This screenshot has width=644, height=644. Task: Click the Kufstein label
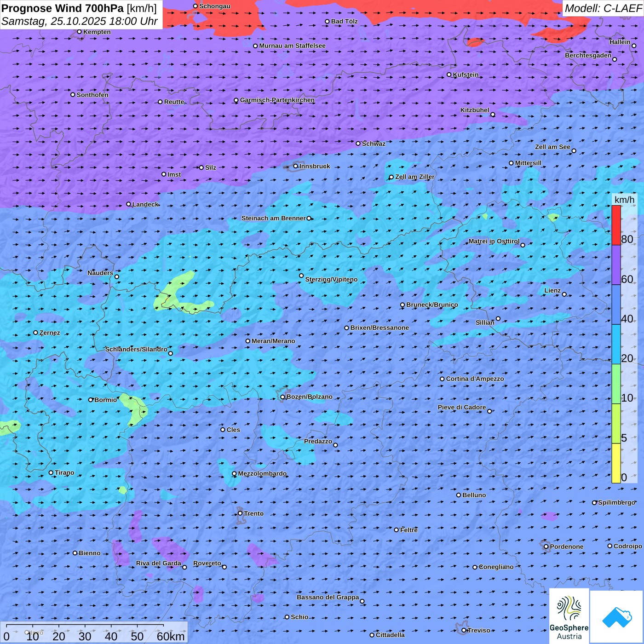(x=466, y=75)
